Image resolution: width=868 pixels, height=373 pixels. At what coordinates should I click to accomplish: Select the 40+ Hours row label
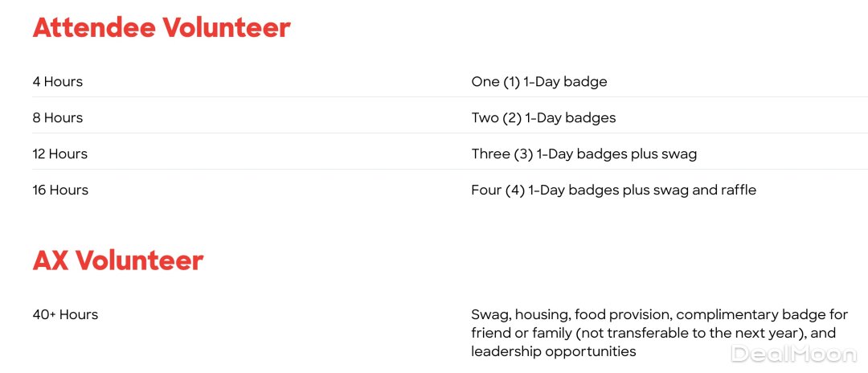coord(65,314)
